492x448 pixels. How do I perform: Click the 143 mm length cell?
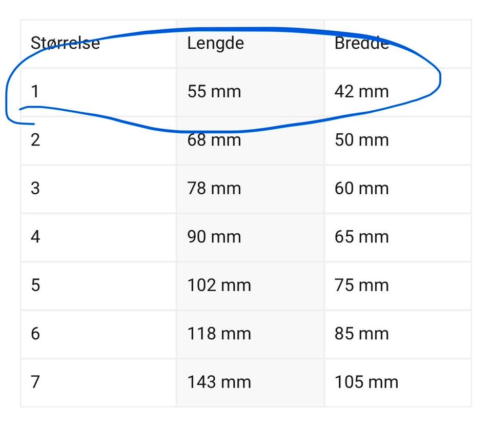(251, 383)
